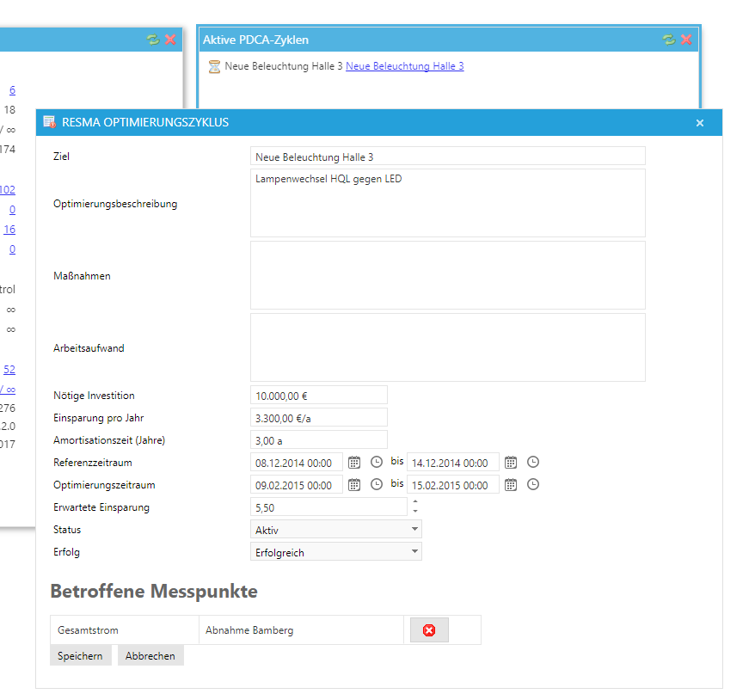Open time picker for Optimierungszeitraum end
This screenshot has width=755, height=700.
coord(533,485)
